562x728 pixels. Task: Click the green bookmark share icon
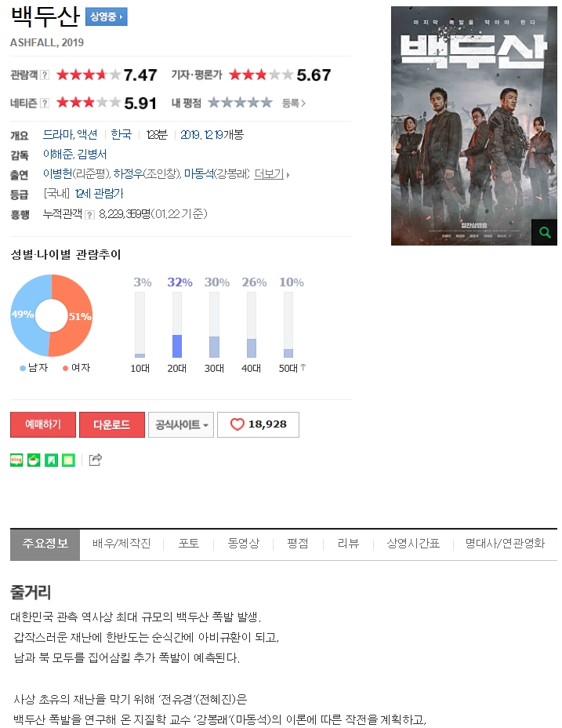point(51,460)
